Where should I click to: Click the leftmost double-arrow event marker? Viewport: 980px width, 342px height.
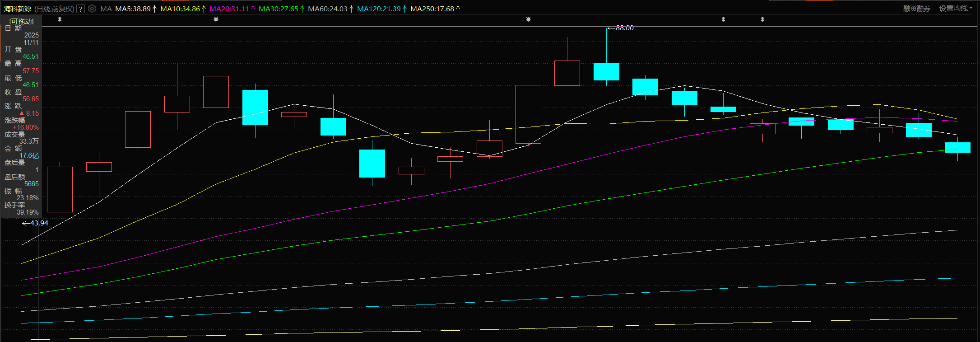(x=60, y=19)
